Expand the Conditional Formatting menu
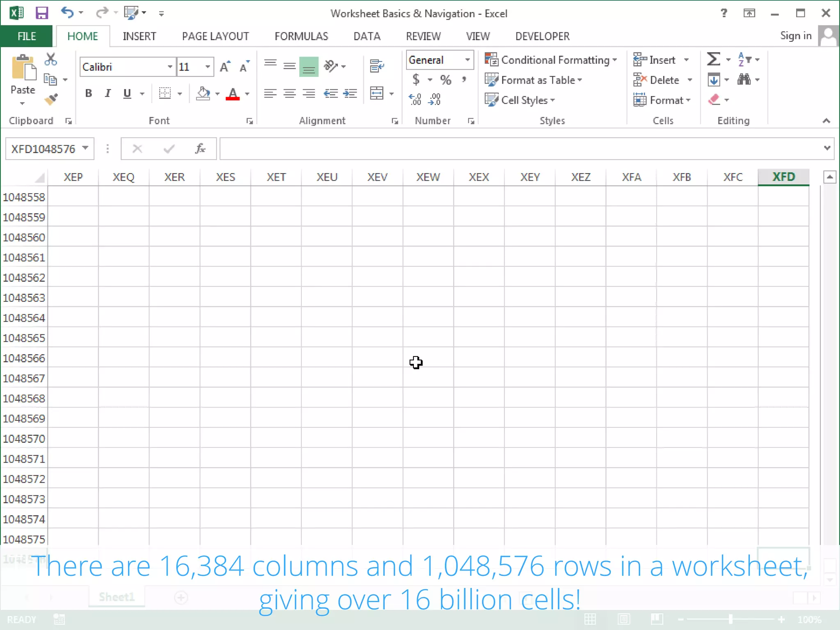The width and height of the screenshot is (840, 630). (551, 60)
